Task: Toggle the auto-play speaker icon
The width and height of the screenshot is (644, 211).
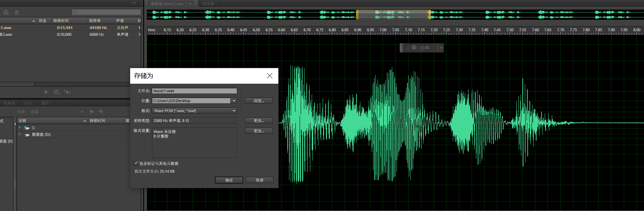Action: click(67, 92)
